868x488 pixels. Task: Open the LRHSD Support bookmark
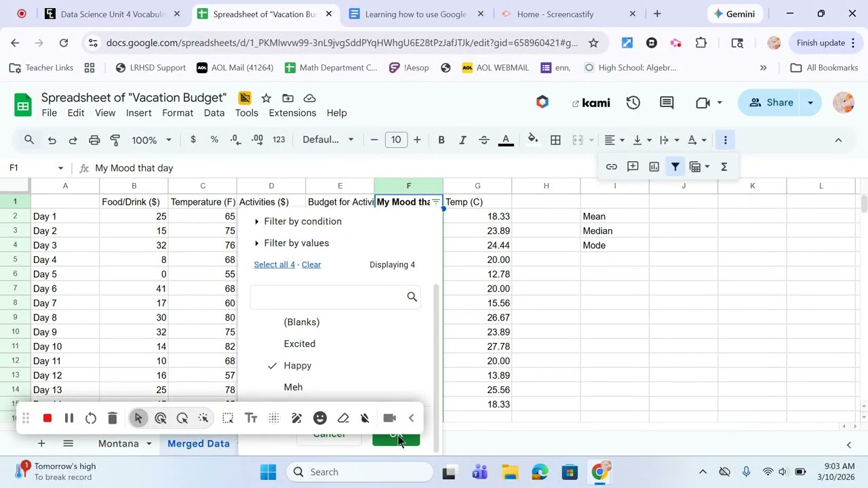151,68
